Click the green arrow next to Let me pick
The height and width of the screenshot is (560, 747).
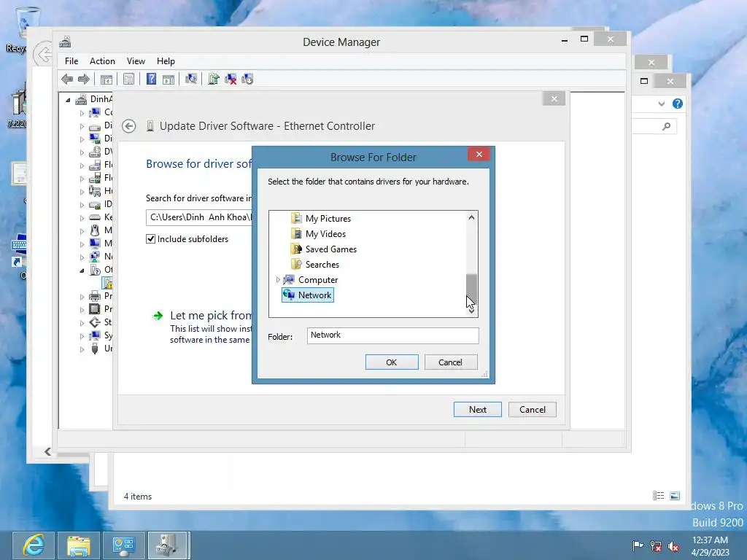tap(158, 316)
